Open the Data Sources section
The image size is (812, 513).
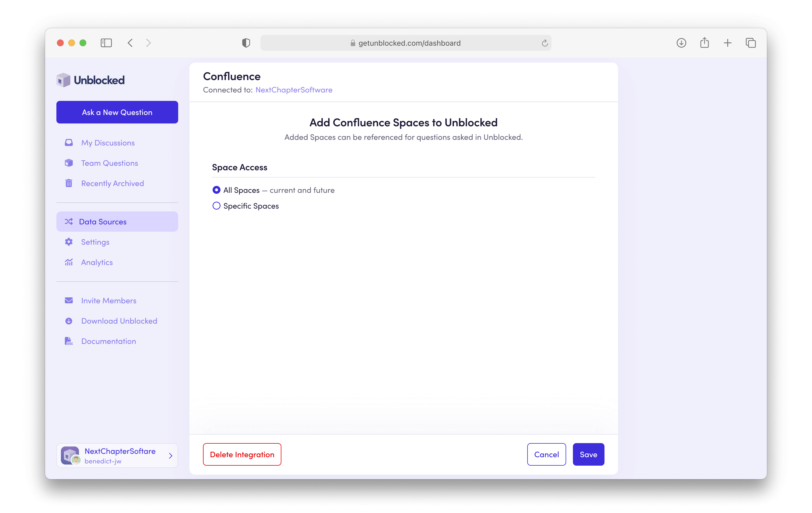click(x=117, y=222)
